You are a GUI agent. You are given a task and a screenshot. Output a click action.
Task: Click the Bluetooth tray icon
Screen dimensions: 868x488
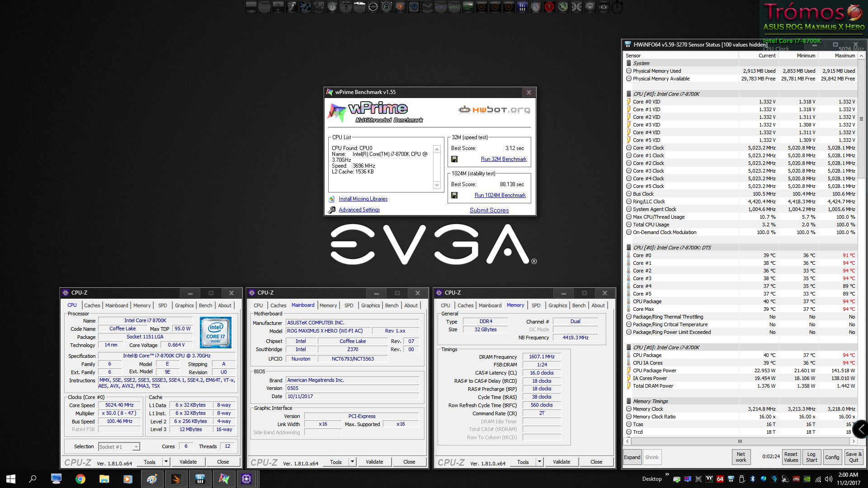pyautogui.click(x=752, y=479)
